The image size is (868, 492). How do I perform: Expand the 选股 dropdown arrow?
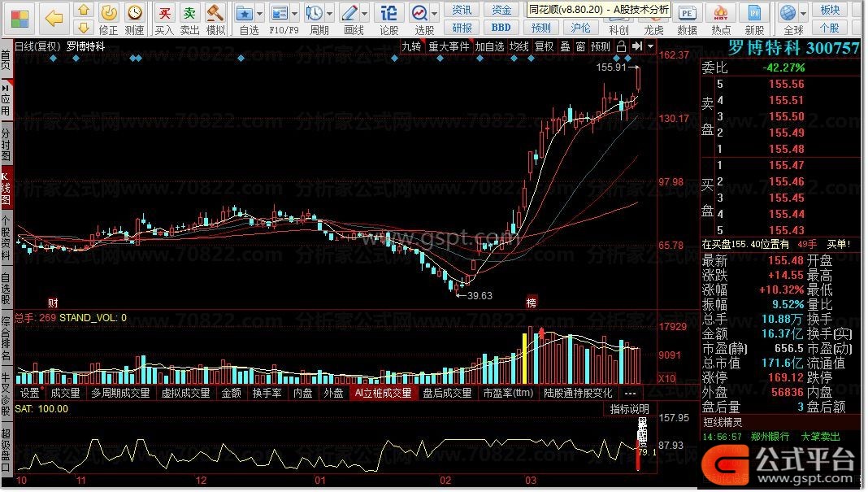435,13
